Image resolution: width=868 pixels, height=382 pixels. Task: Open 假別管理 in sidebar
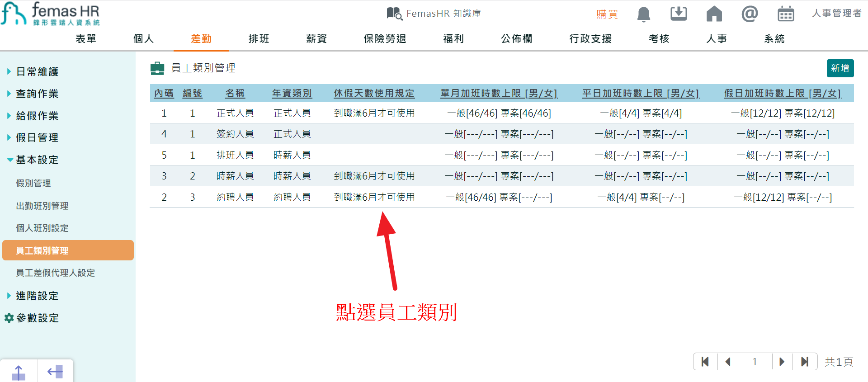[33, 183]
